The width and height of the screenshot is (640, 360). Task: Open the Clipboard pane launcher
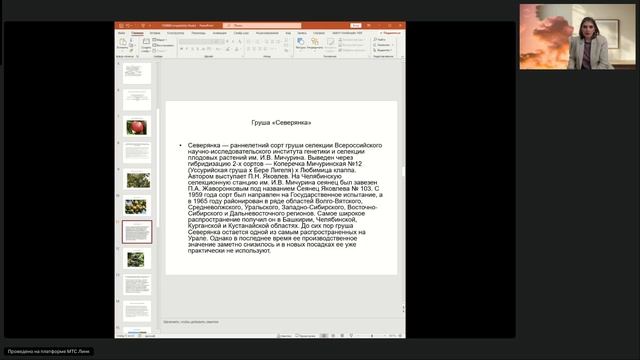click(137, 56)
